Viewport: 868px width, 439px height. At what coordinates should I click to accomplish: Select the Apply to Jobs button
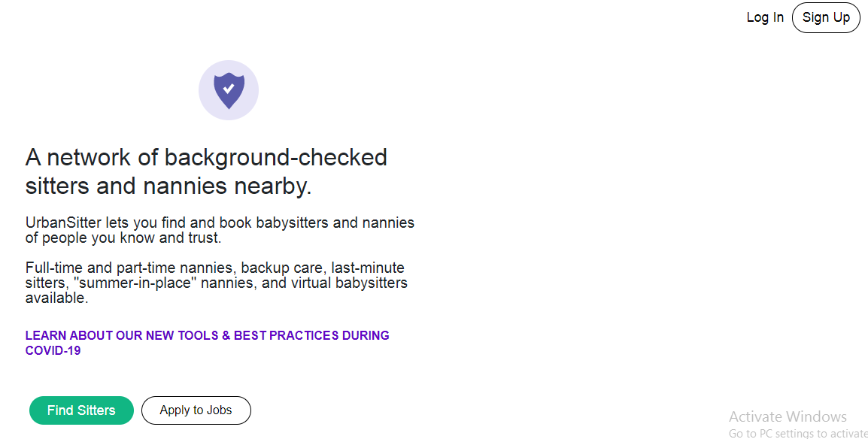[x=196, y=410]
